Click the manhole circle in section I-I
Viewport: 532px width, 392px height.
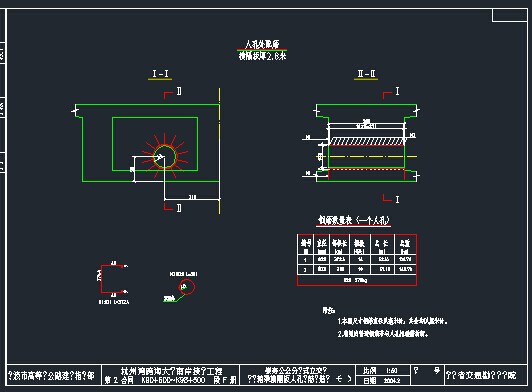tap(165, 156)
